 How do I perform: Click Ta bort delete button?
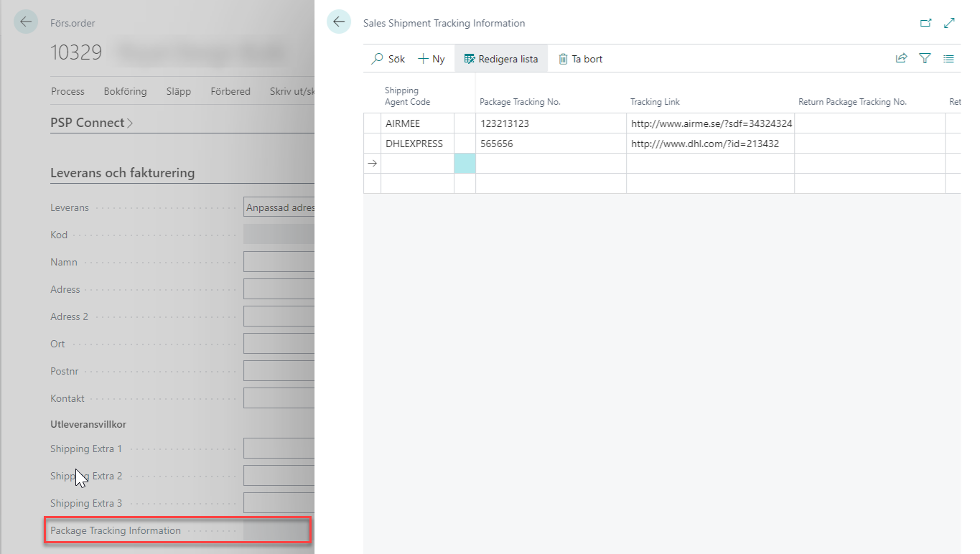point(580,59)
